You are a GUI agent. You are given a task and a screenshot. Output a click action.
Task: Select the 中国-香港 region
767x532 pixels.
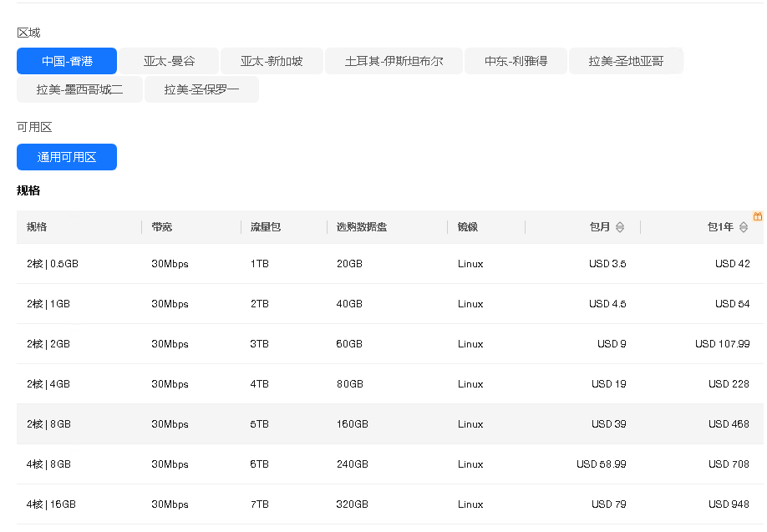tap(67, 61)
